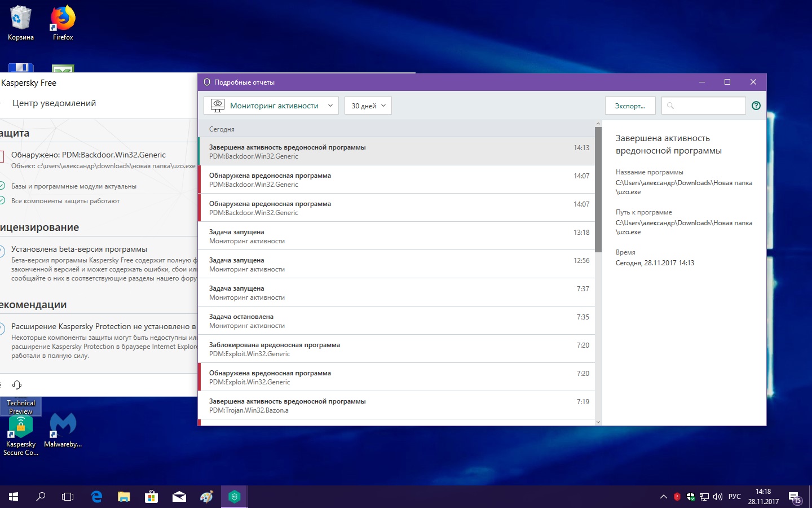Open Kaspersky from the taskbar icon
Viewport: 812px width, 508px height.
click(x=235, y=497)
